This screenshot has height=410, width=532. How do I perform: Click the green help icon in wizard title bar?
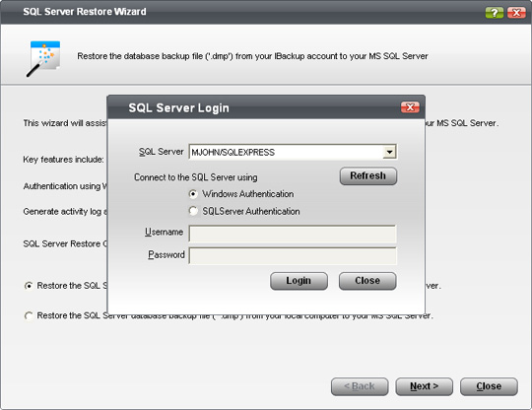pos(494,13)
